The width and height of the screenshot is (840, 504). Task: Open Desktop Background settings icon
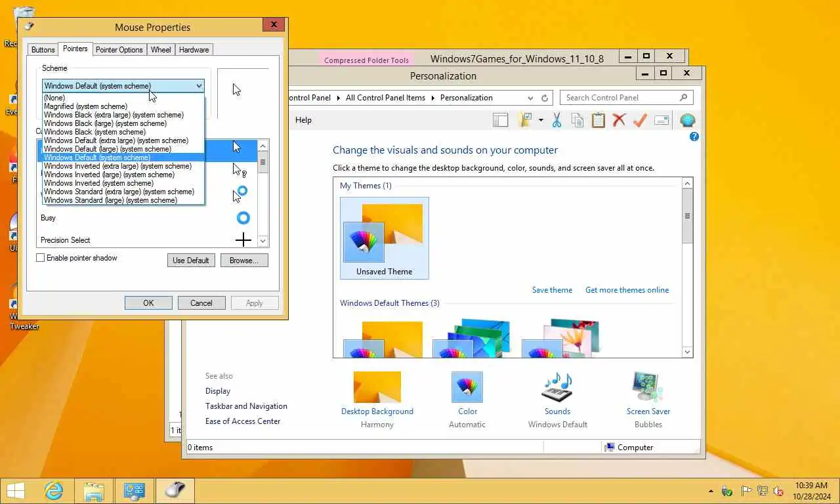tap(377, 387)
